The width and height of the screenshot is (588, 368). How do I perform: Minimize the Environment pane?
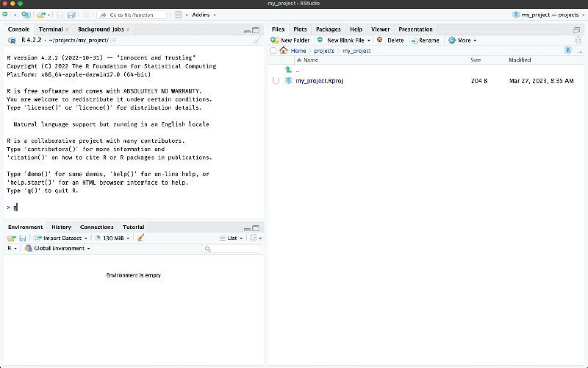(x=247, y=229)
